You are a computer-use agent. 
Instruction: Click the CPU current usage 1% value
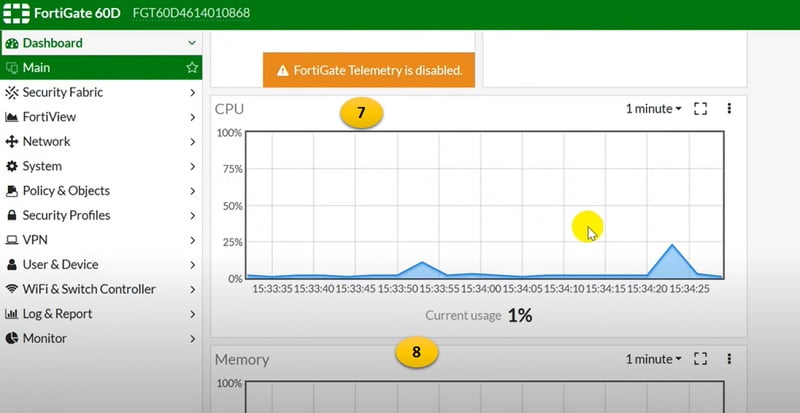520,315
